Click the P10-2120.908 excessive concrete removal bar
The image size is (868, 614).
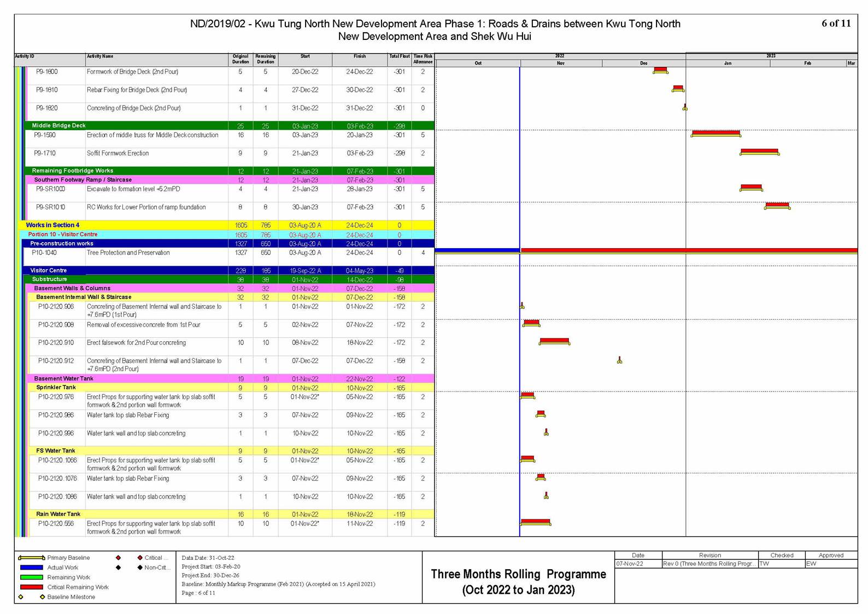531,323
